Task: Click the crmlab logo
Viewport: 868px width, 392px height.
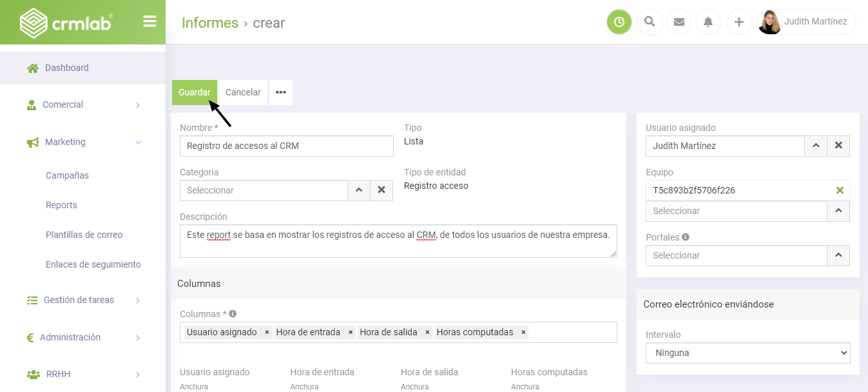Action: point(66,23)
